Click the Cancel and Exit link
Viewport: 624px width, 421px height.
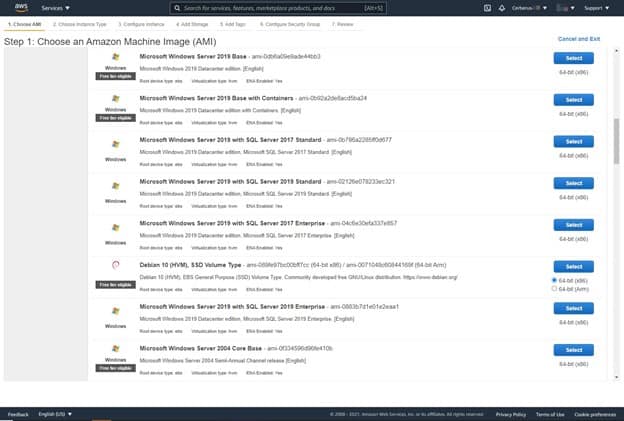[579, 39]
